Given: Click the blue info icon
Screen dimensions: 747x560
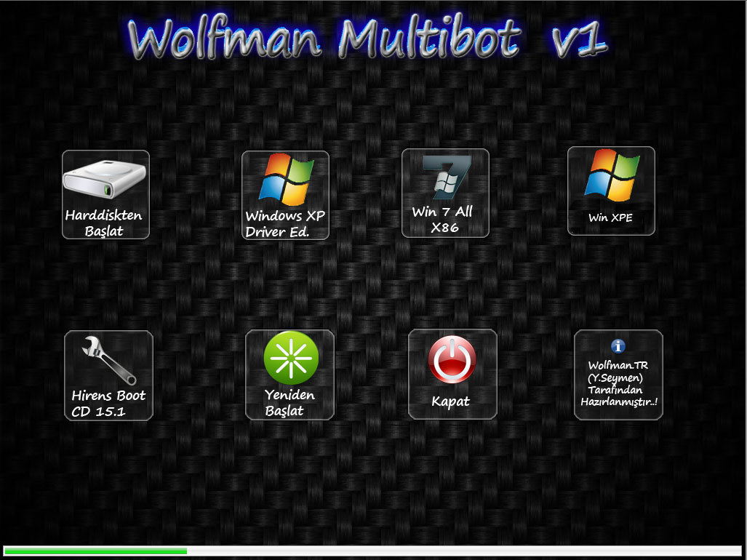Looking at the screenshot, I should [618, 347].
